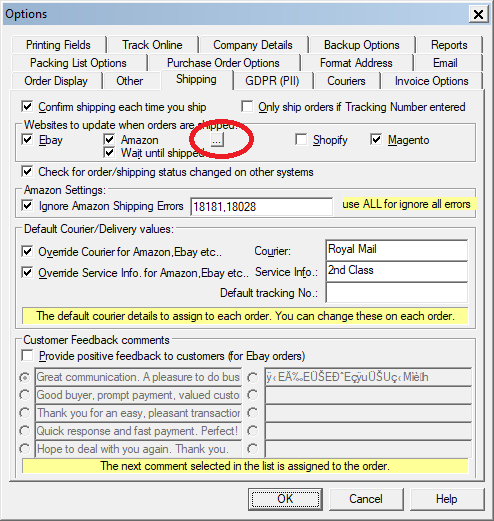Viewport: 494px width, 521px height.
Task: Click the Default tracking No. field
Action: click(397, 293)
